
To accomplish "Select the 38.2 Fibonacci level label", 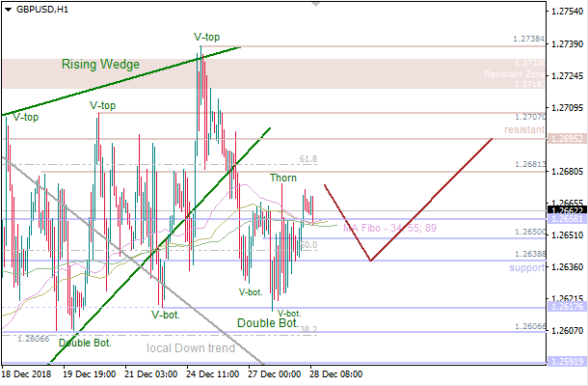I will click(x=308, y=329).
